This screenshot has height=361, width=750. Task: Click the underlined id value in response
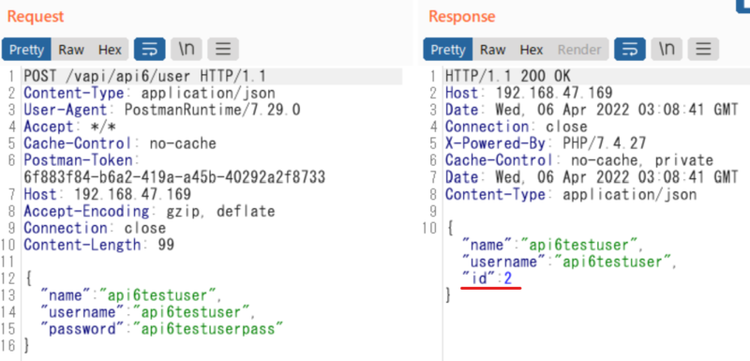507,278
